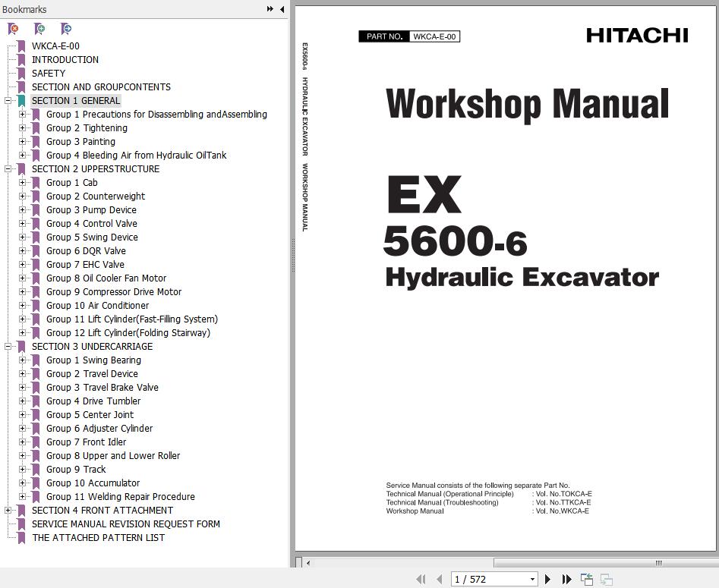Click the double-arrow icon in Bookmarks header
This screenshot has height=588, width=719.
point(270,9)
